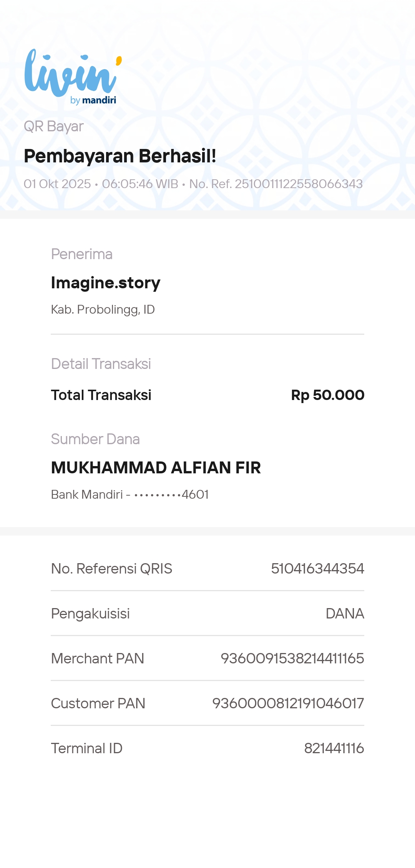Select the Customer PAN number value
The height and width of the screenshot is (868, 415).
coord(288,703)
